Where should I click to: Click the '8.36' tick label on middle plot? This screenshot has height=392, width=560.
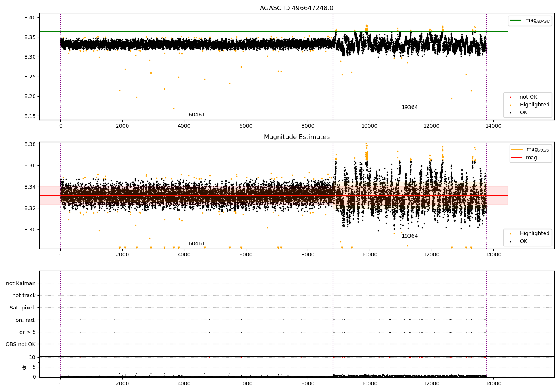(30, 165)
